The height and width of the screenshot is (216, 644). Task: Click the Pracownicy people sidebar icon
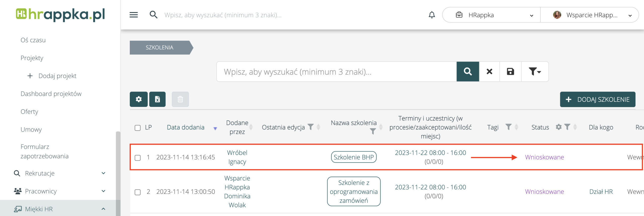[x=18, y=191]
